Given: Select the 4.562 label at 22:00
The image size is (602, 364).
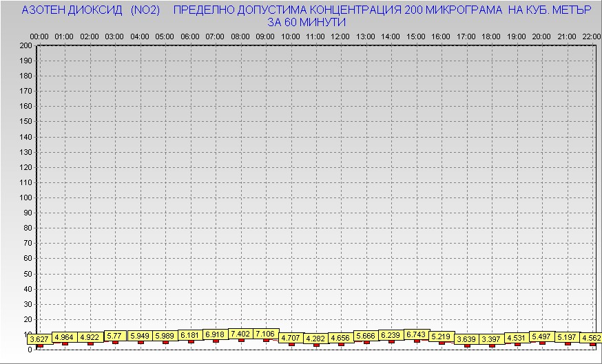Looking at the screenshot, I should click(590, 337).
